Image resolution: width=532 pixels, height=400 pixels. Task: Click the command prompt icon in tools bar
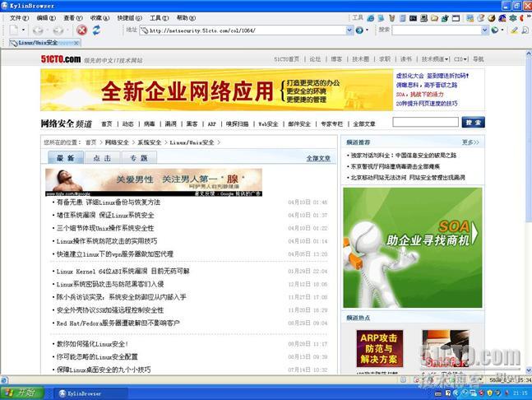click(413, 18)
